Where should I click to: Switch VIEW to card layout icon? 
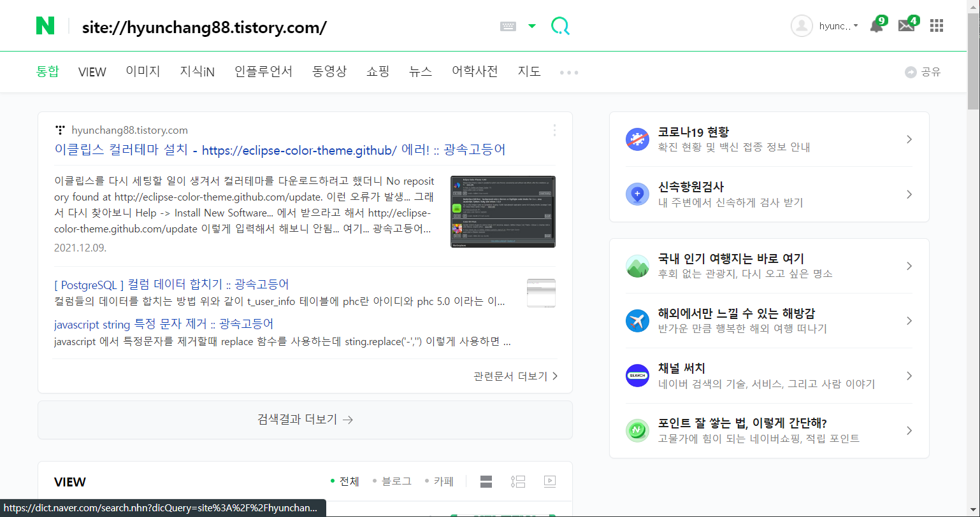486,481
